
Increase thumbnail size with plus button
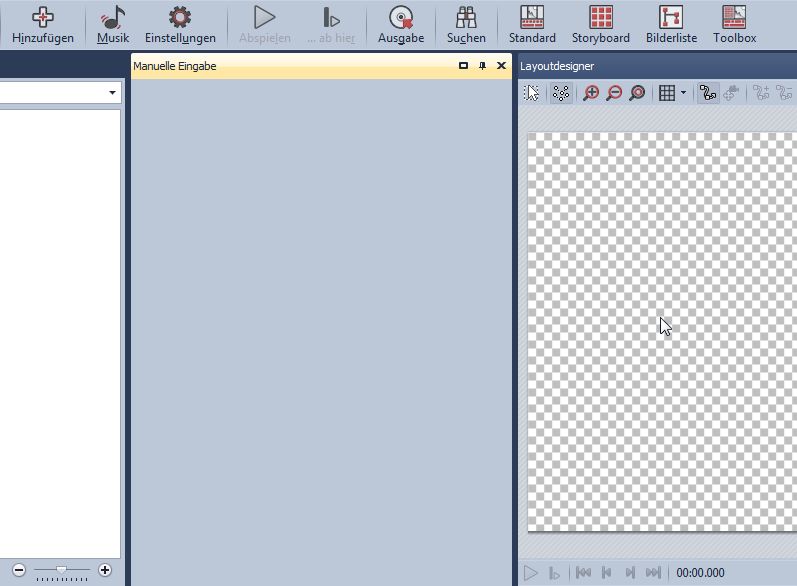click(105, 570)
